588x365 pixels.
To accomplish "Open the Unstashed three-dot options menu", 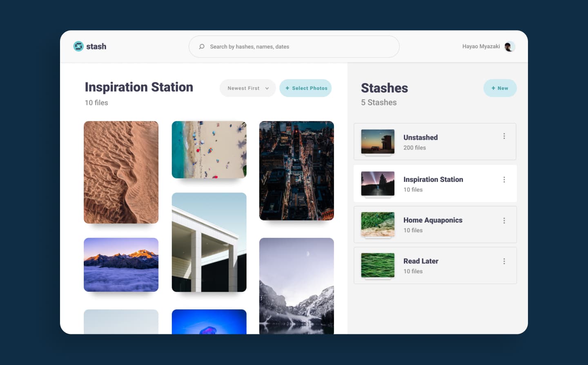I will click(x=504, y=136).
